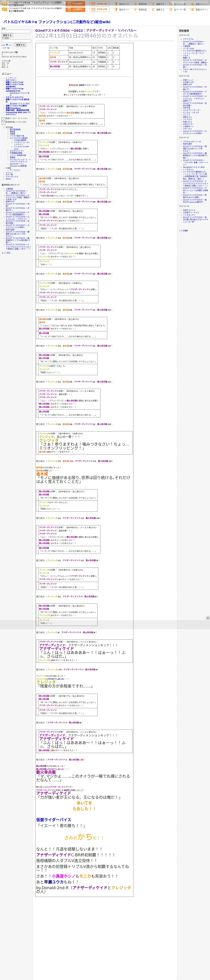210x980 pixels.
Task: Click もっと見る under recent pages
Action: click(x=6, y=253)
